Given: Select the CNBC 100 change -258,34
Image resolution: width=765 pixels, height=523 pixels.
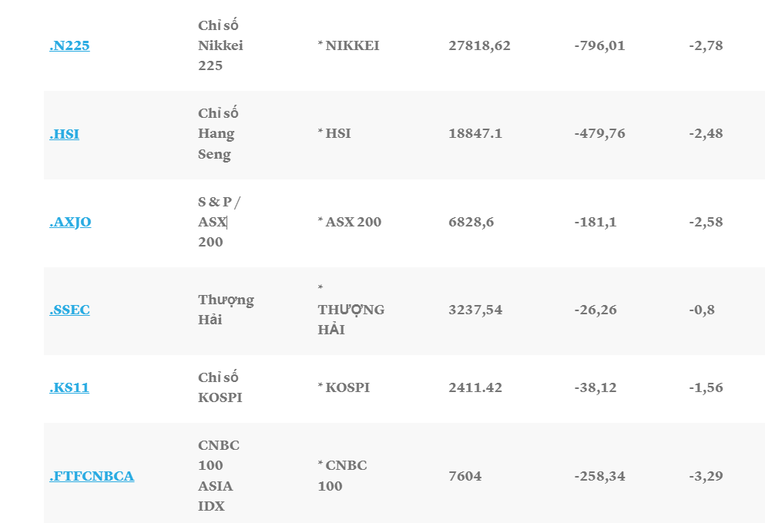Looking at the screenshot, I should tap(599, 475).
